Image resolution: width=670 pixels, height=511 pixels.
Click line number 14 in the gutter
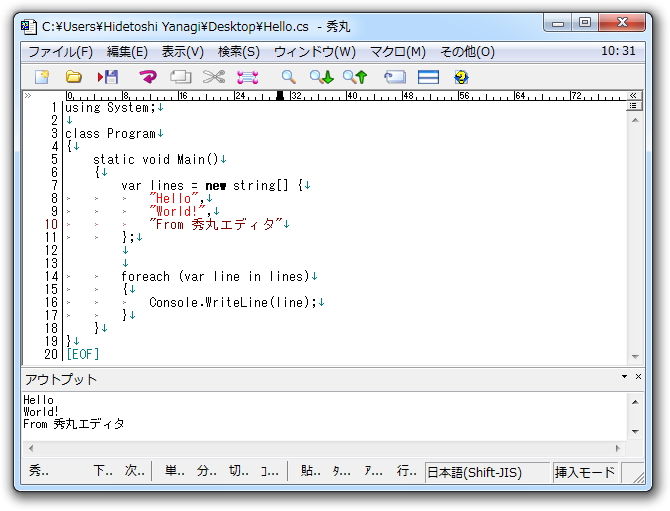[x=51, y=276]
